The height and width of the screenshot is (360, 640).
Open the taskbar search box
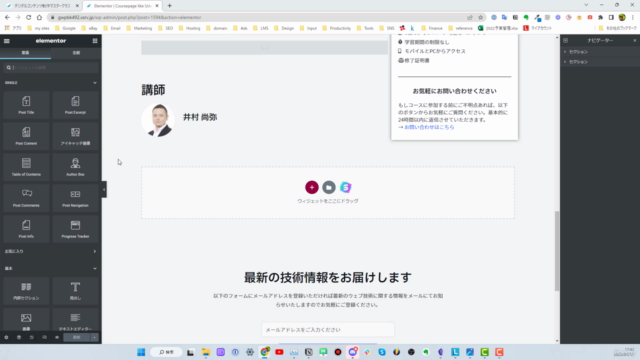point(167,352)
